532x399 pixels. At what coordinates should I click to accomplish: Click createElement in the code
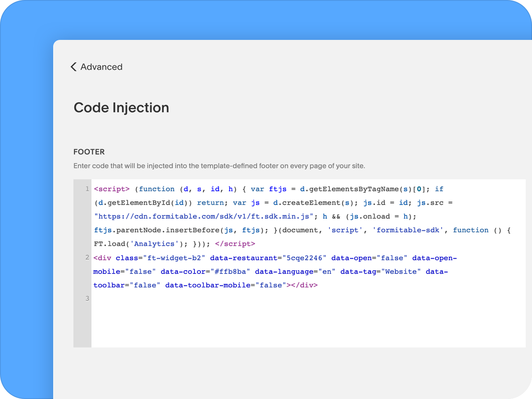pyautogui.click(x=311, y=203)
